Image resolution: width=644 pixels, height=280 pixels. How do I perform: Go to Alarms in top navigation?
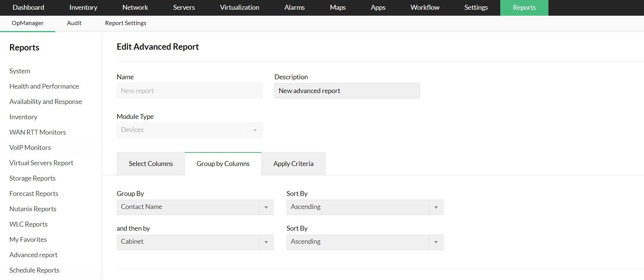295,7
